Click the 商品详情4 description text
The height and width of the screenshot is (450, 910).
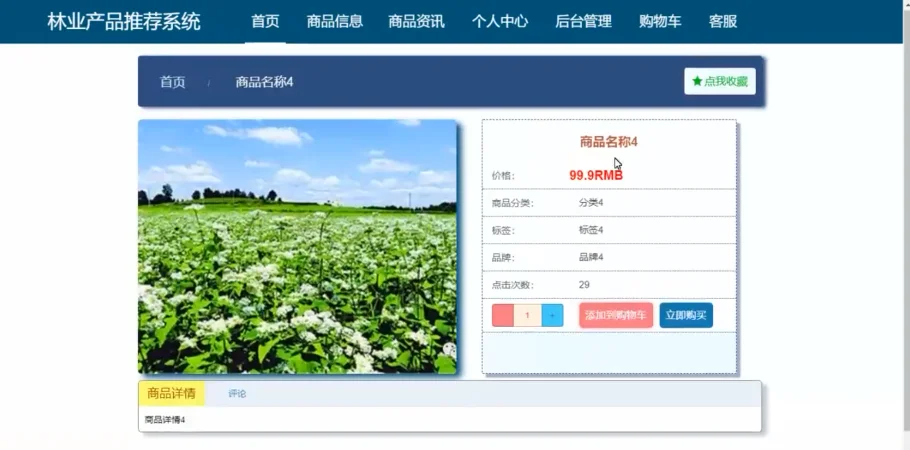pos(165,419)
